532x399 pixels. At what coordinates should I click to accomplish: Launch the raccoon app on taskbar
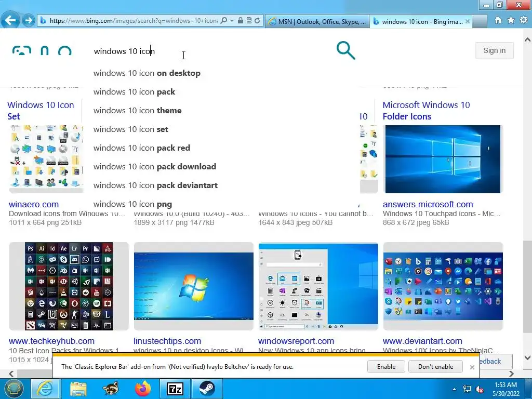tap(111, 389)
